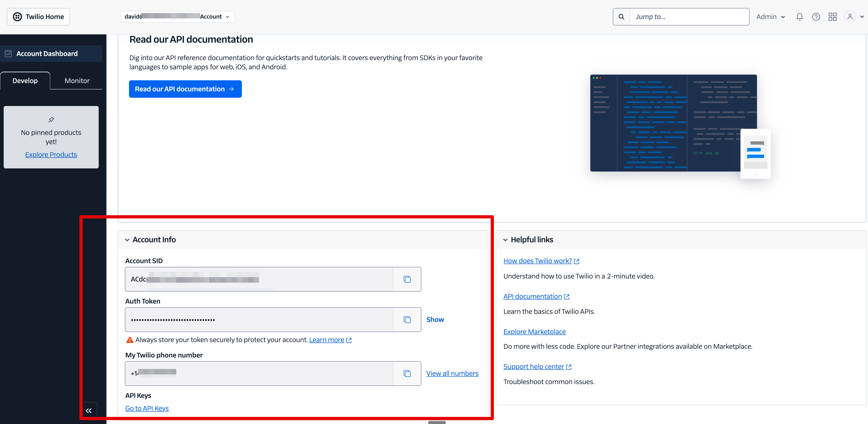Select 'Learn the basics of Twilio APIs.' text
Screen dimensions: 868x424
point(549,312)
